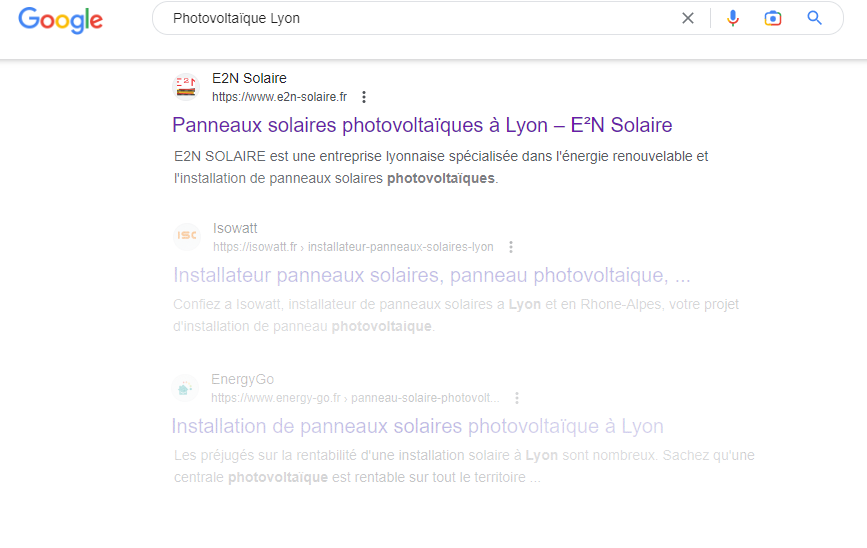
Task: Open the three-dot menu next to the isowatt.fr URL
Action: point(511,247)
